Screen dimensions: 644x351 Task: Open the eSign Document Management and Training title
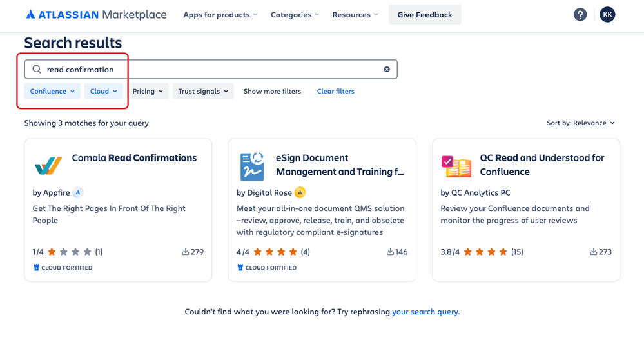pyautogui.click(x=340, y=165)
